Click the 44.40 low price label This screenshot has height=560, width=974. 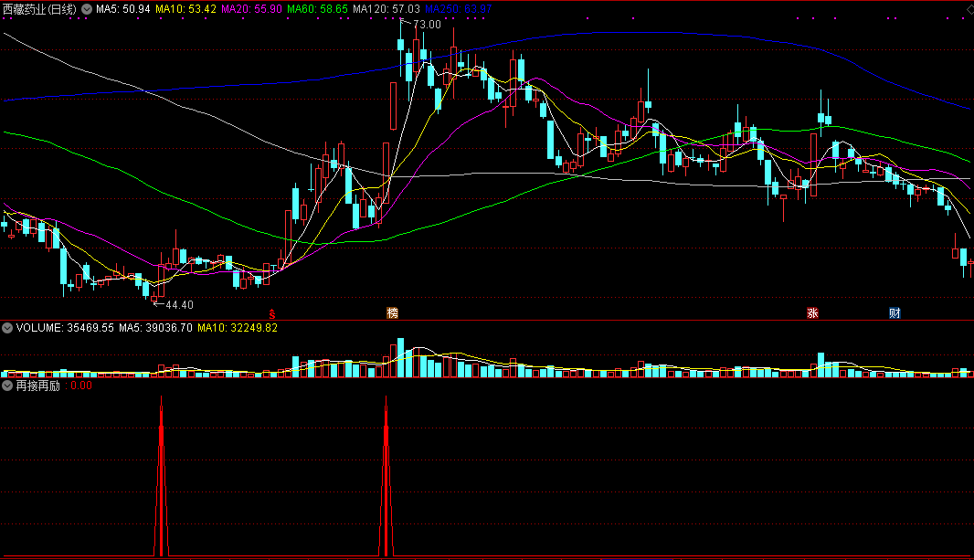click(x=179, y=305)
